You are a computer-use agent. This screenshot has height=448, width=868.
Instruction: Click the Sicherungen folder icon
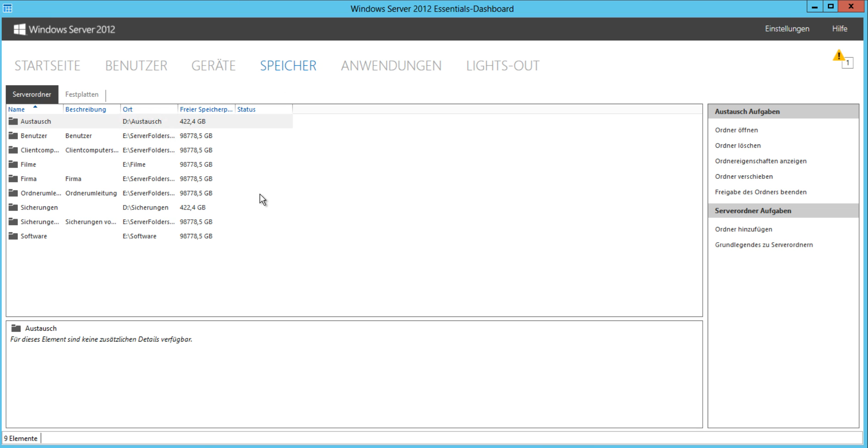click(x=13, y=208)
